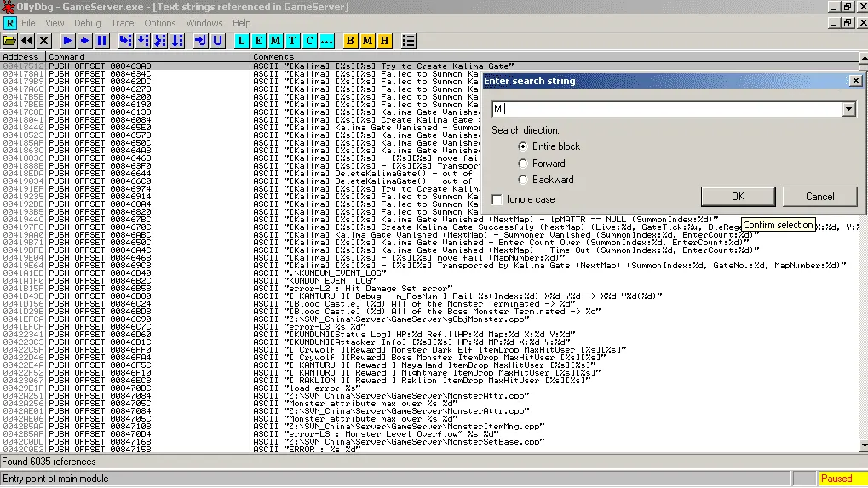
Task: Open the Options menu
Action: click(x=160, y=23)
